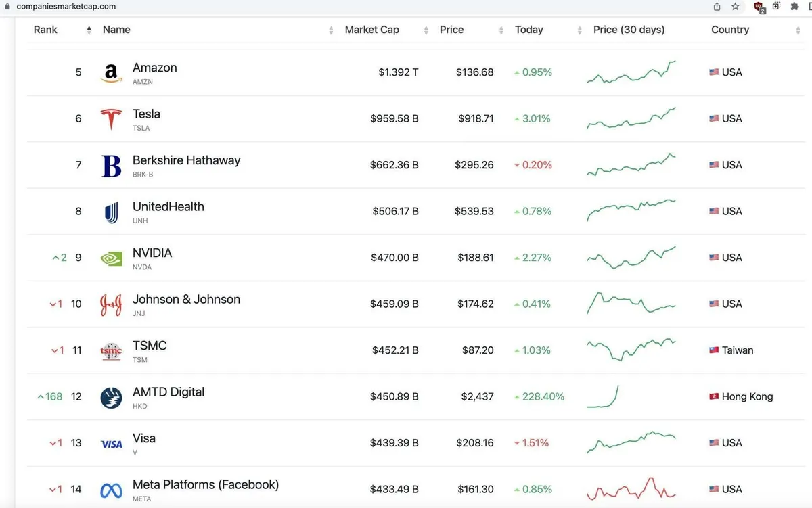The image size is (812, 508).
Task: Click the Market Cap sort arrows
Action: click(425, 30)
